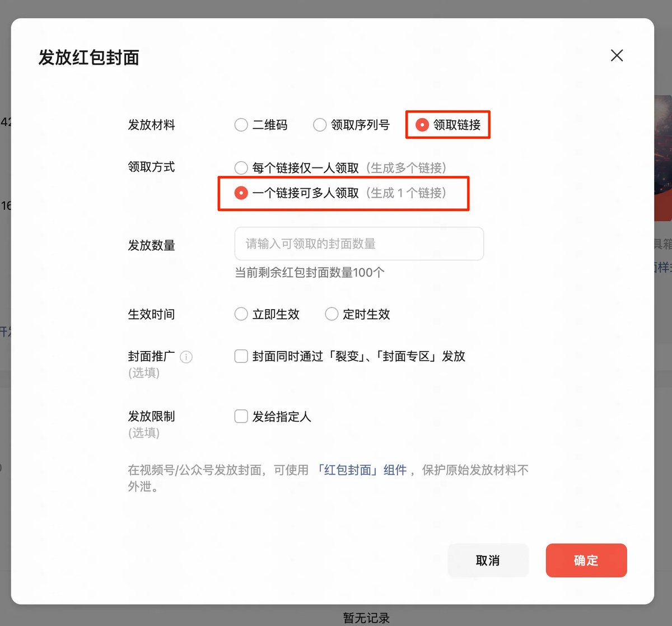Select the 领取链接 radio button
672x626 pixels.
point(422,125)
